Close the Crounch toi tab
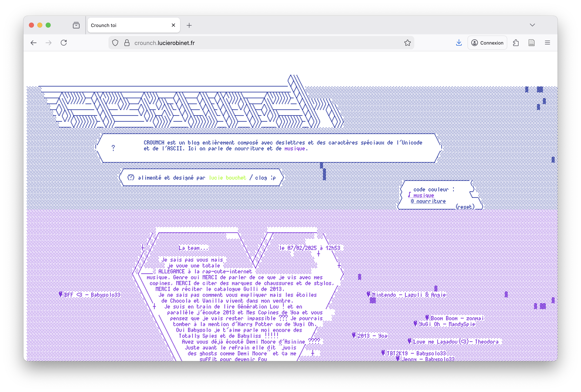The width and height of the screenshot is (581, 392). click(173, 25)
